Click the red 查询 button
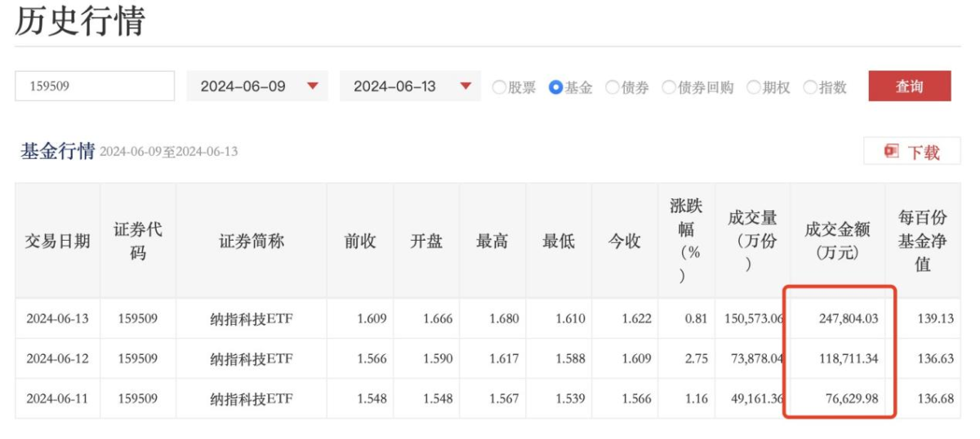The width and height of the screenshot is (980, 439). coord(910,86)
